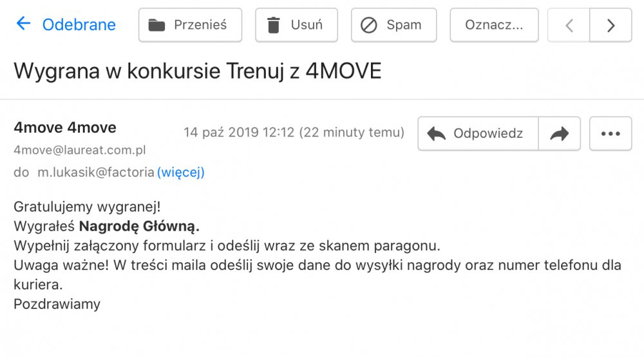Screen dimensions: 644x358
Task: Open the three-dot more options menu
Action: [x=610, y=133]
